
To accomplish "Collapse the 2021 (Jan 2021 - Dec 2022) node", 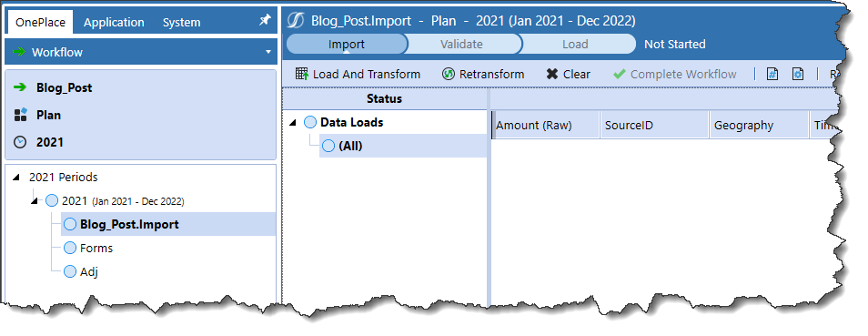I will tap(35, 201).
